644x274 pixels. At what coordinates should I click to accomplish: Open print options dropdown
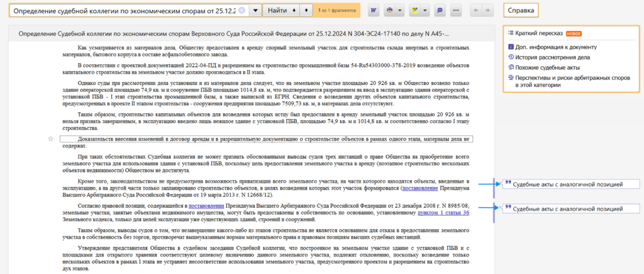[400, 11]
